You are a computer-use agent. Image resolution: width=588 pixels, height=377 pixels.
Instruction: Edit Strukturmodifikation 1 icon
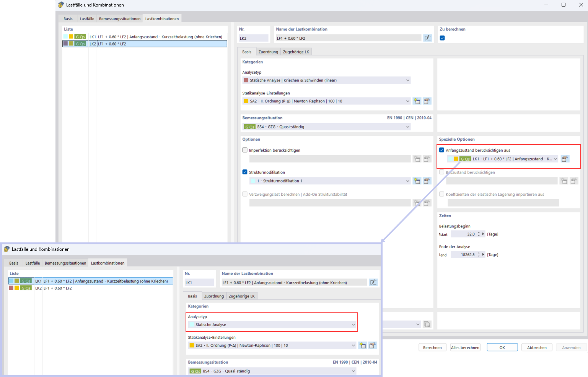click(x=427, y=181)
